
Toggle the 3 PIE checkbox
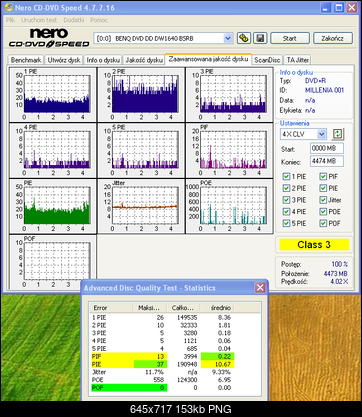click(286, 200)
